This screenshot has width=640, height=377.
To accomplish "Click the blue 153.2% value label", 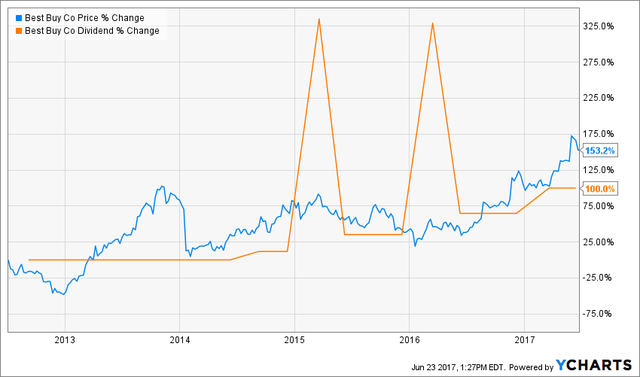I will point(600,151).
